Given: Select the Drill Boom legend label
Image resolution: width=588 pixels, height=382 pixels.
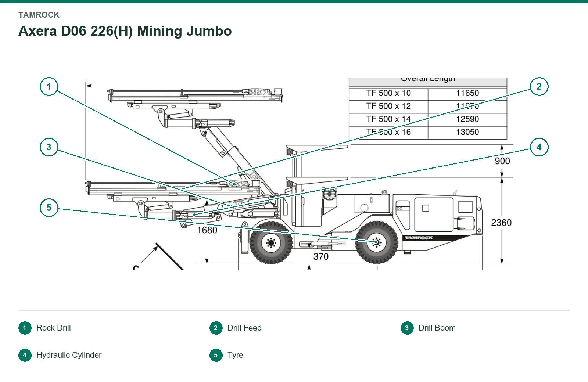Looking at the screenshot, I should pos(437,328).
